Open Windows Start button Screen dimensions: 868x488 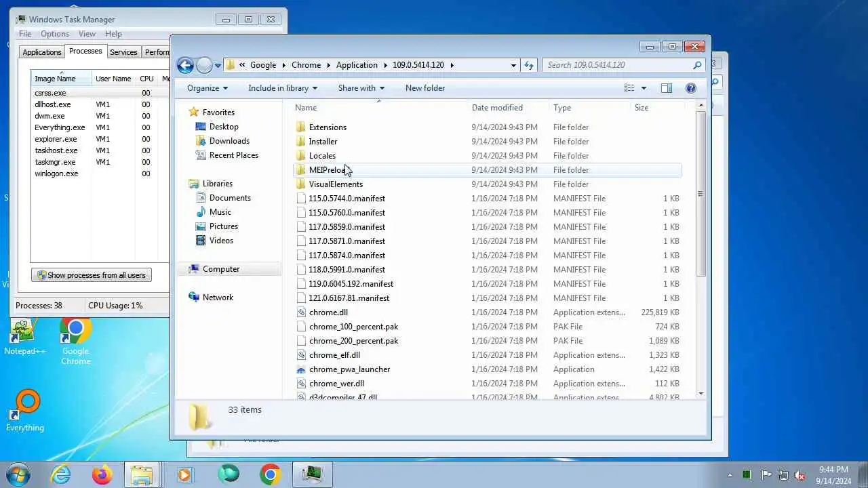18,474
